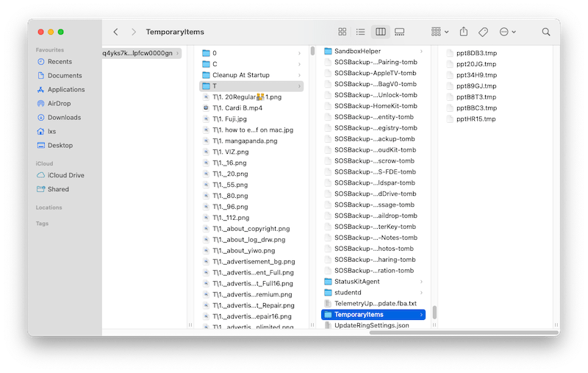
Task: Click the third column vertical scrollbar
Action: (434, 312)
